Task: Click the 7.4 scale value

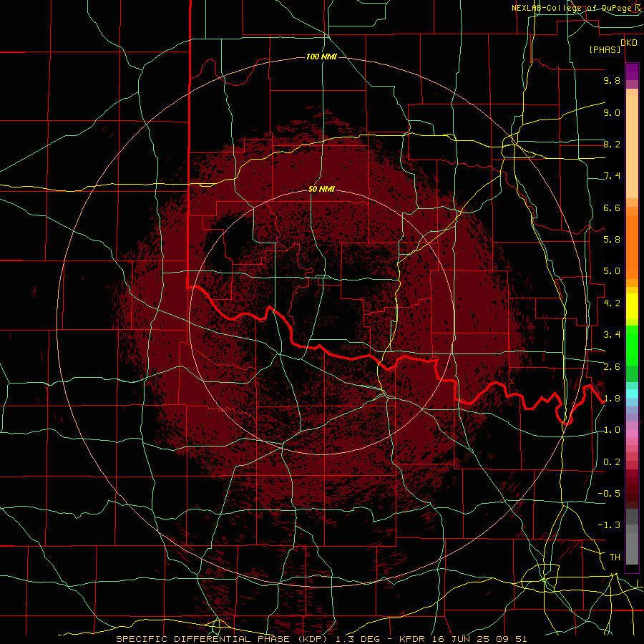Action: click(x=612, y=176)
